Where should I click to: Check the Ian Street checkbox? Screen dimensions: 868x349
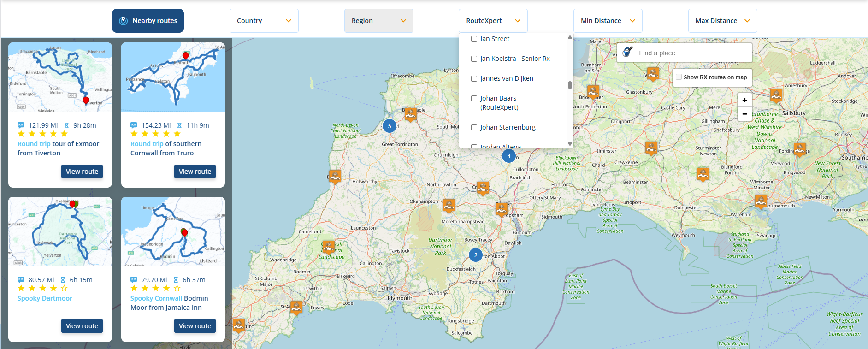click(474, 39)
